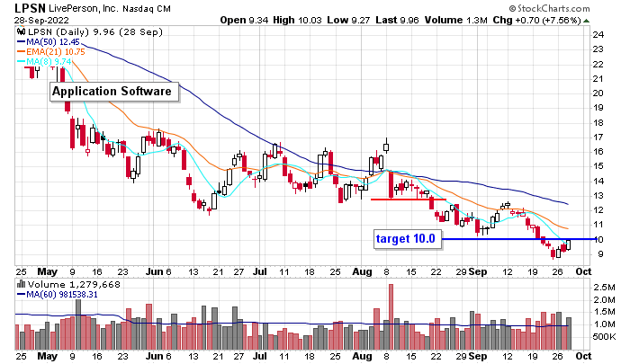The height and width of the screenshot is (364, 630).
Task: Click the Jul label on upper date axis
Action: [260, 271]
